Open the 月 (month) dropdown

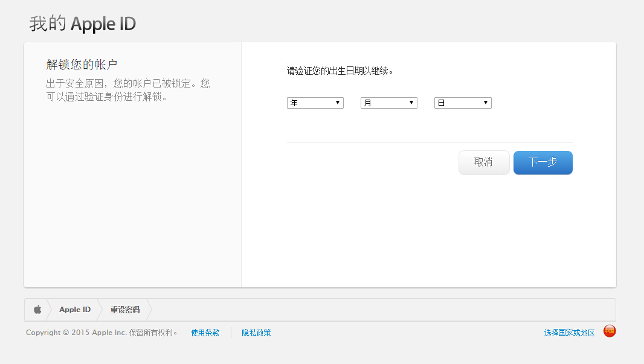(x=389, y=103)
